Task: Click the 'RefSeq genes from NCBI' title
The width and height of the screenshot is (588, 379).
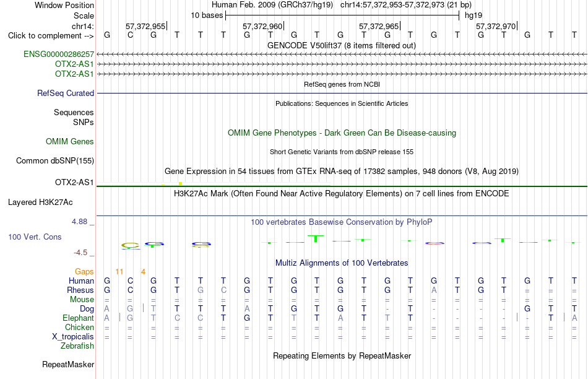Action: coord(342,84)
